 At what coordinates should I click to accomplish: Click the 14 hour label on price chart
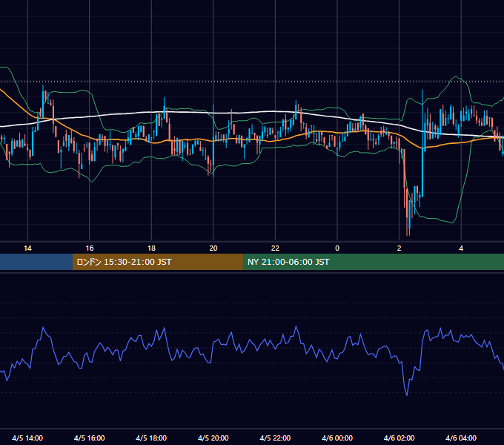[x=27, y=248]
